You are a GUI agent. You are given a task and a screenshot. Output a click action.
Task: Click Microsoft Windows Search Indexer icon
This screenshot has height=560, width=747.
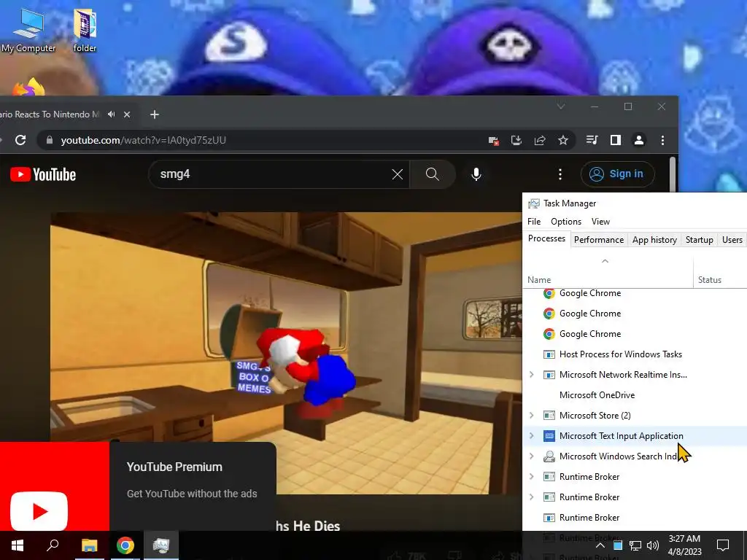pos(549,456)
